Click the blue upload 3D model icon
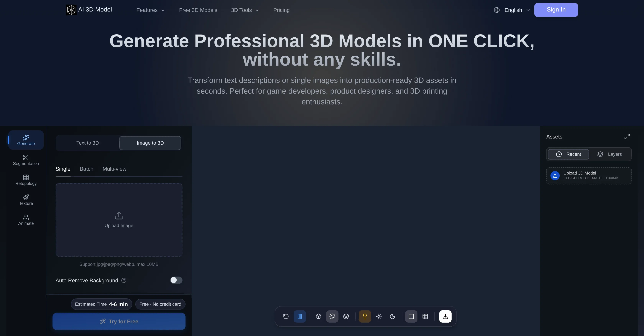The height and width of the screenshot is (336, 644). [555, 175]
